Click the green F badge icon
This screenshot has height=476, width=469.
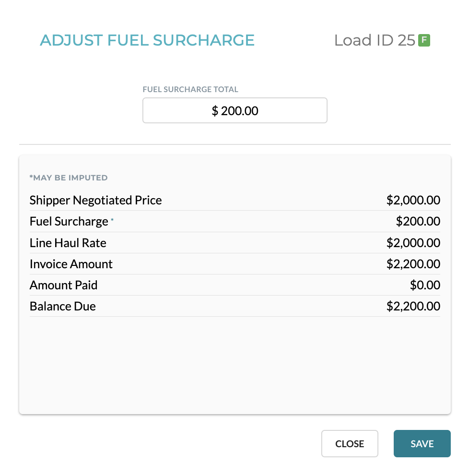point(424,40)
